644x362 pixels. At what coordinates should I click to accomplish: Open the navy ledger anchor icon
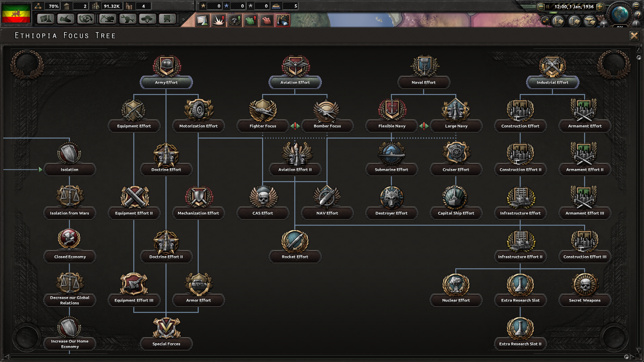tap(574, 21)
